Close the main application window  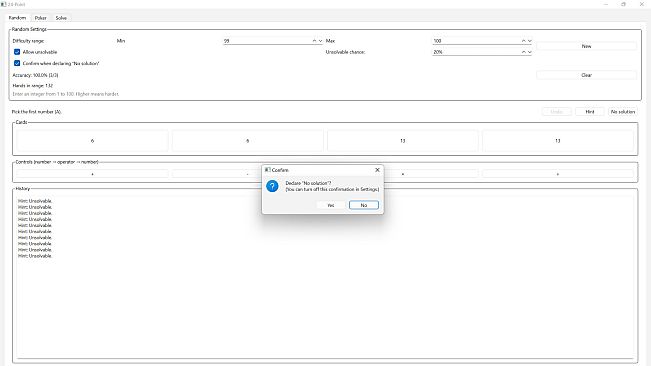coord(641,4)
